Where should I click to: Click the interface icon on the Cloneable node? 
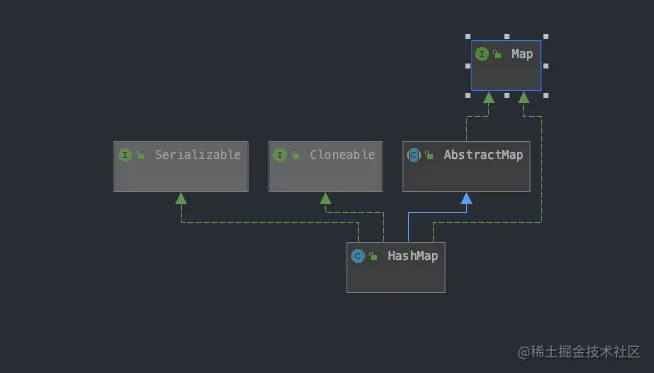point(279,155)
